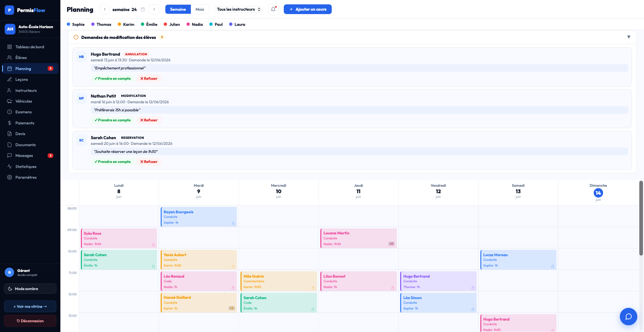
Task: Click the Élèves people icon
Action: pyautogui.click(x=9, y=58)
